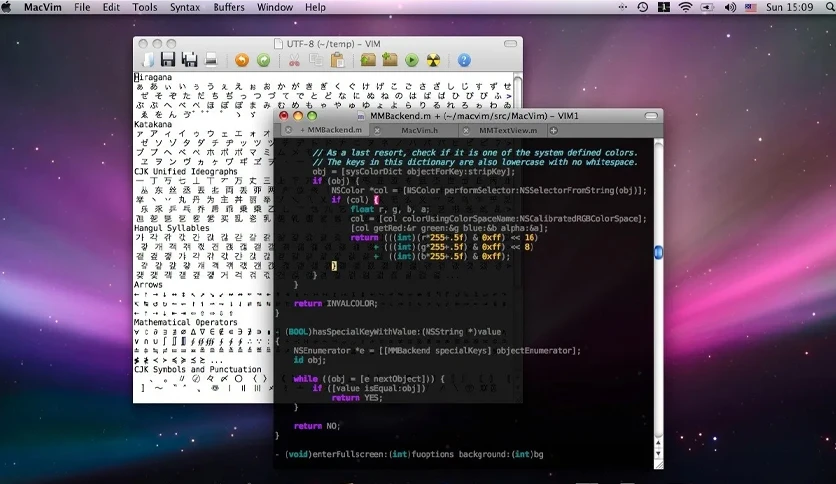Image resolution: width=836 pixels, height=484 pixels.
Task: Click the 'CJK Symbols and Punctuation' heading
Action: pos(198,369)
